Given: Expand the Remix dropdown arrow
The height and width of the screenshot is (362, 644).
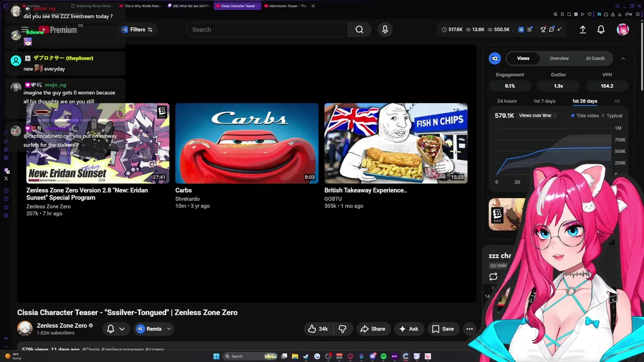Looking at the screenshot, I should (x=169, y=329).
